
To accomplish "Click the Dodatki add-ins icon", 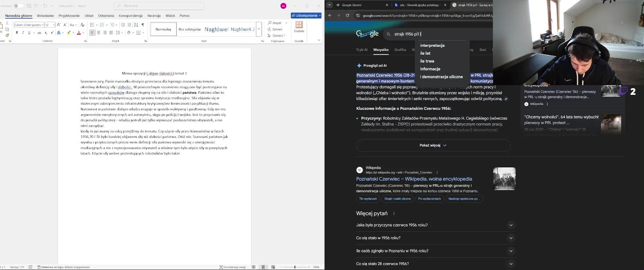I will pyautogui.click(x=299, y=26).
